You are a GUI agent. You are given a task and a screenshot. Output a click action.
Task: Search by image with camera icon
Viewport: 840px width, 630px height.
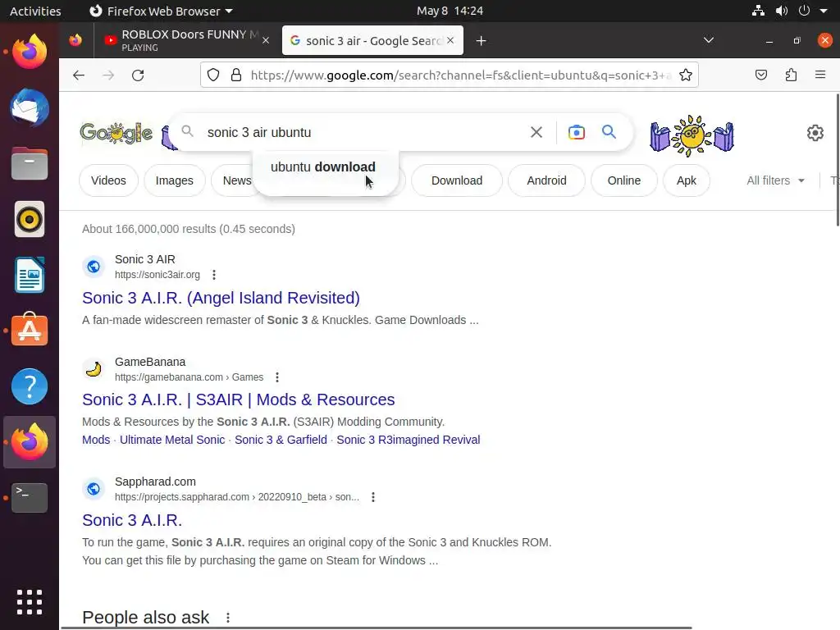[x=577, y=132]
